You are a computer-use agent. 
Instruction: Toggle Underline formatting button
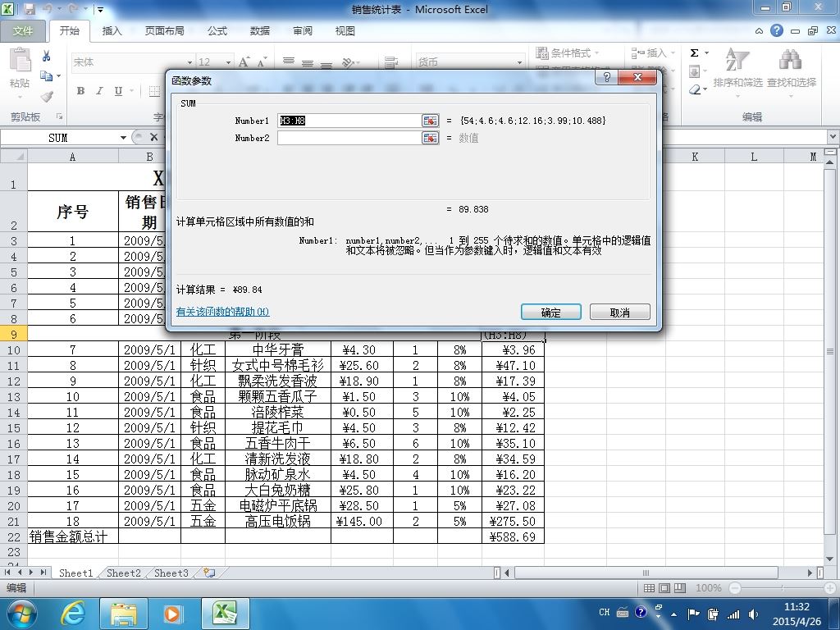point(118,91)
